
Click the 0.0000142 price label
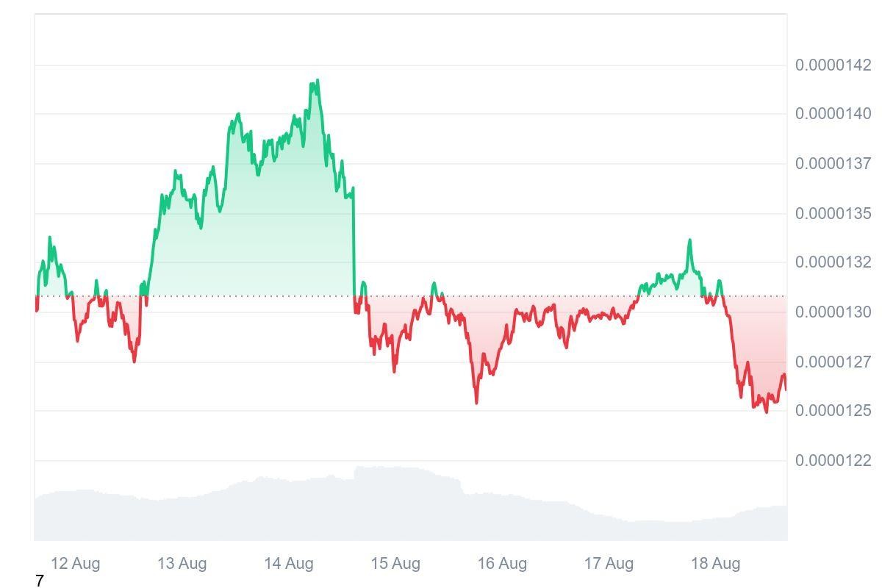[x=833, y=65]
